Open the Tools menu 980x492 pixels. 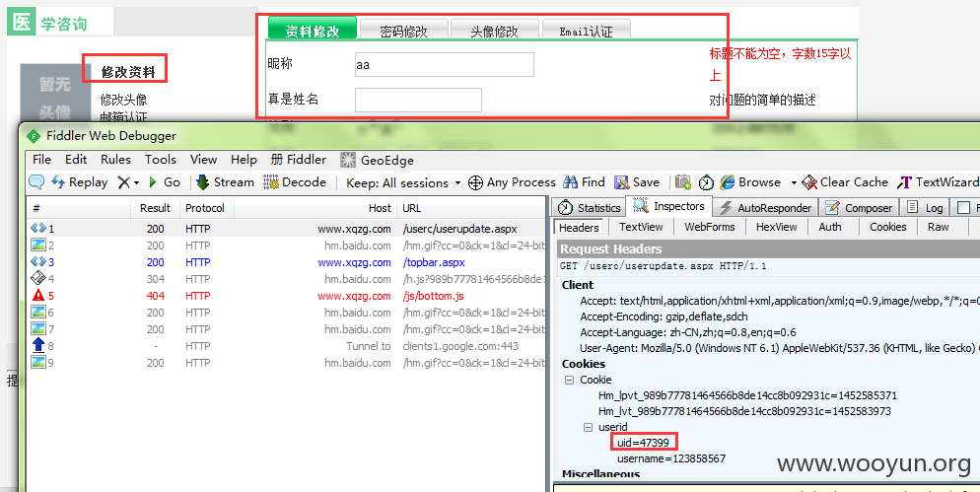[161, 160]
